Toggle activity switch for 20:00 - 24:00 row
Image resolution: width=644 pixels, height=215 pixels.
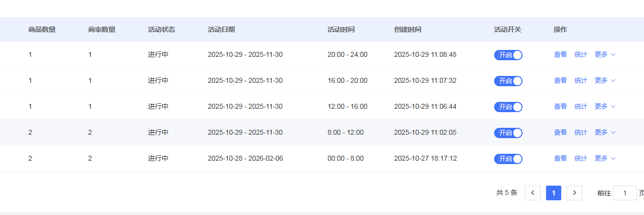[x=508, y=55]
